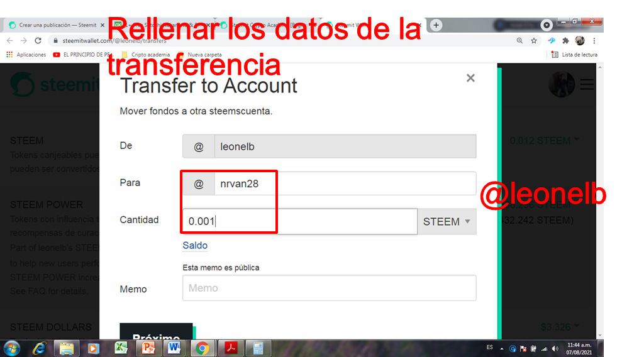Open the Extensions puzzle icon

565,41
